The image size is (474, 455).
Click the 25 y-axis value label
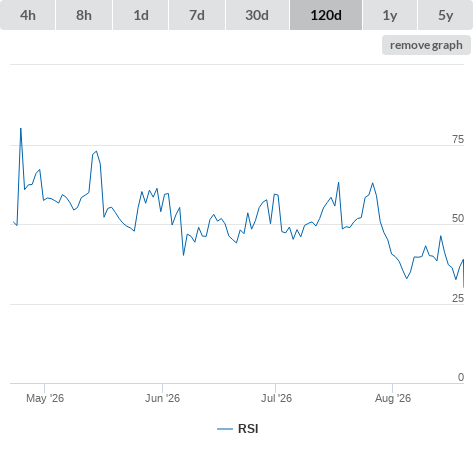(x=458, y=298)
